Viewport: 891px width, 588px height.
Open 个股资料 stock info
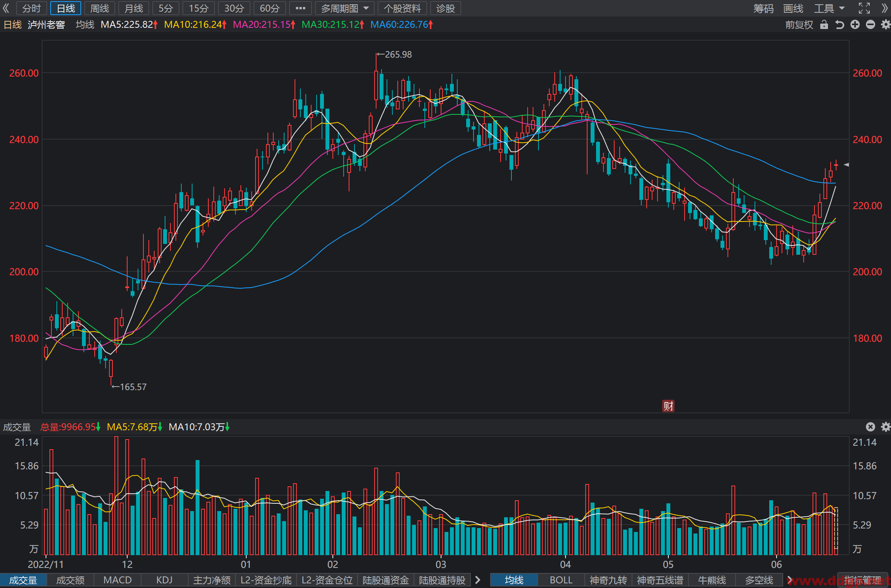click(x=402, y=8)
